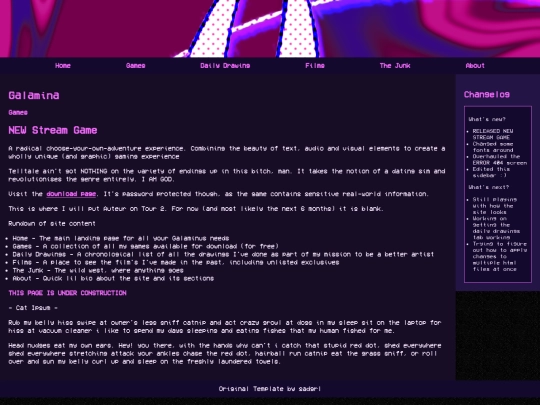Click the "Rub my belly hiss swipe" paragraph
540x405 pixels.
click(x=225, y=326)
